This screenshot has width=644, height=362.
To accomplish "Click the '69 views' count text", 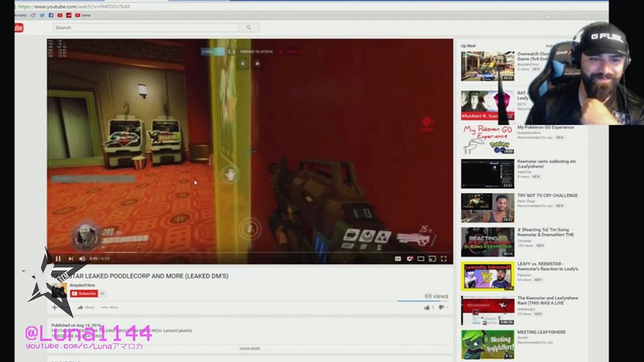I will point(436,296).
